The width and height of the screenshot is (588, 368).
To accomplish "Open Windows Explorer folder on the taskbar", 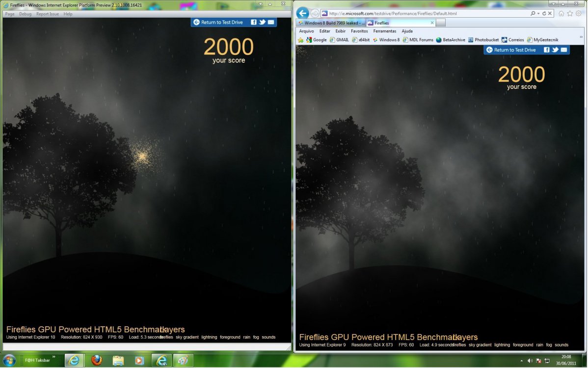I will pos(118,361).
